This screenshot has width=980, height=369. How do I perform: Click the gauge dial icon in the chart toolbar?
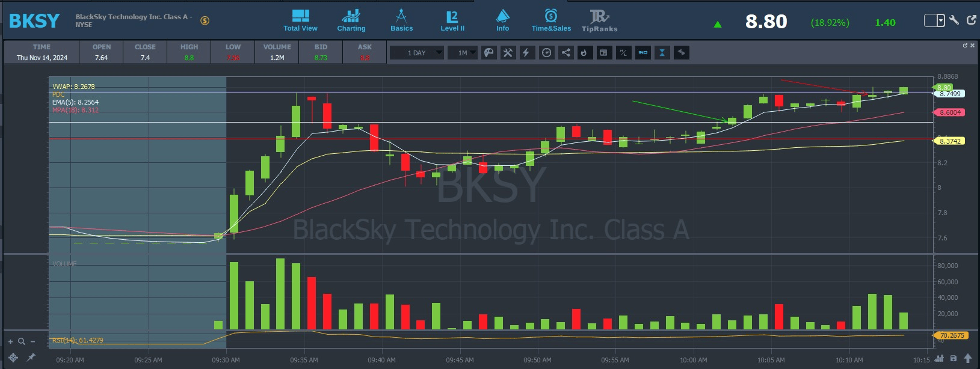click(546, 53)
